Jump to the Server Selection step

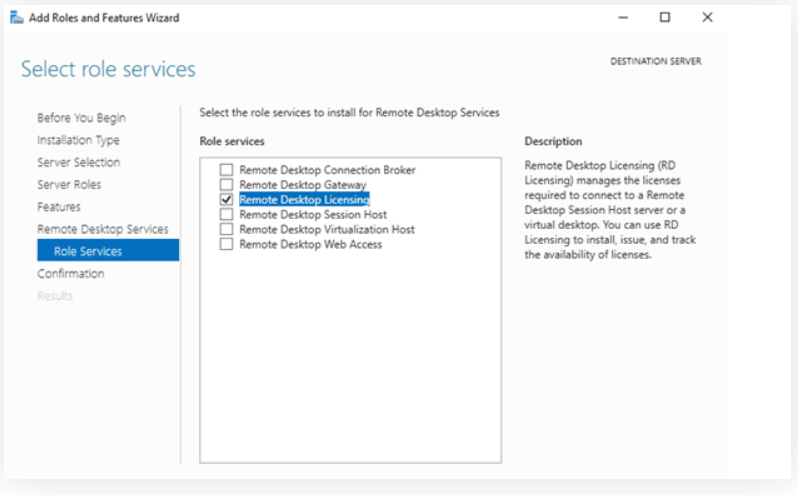click(x=78, y=162)
